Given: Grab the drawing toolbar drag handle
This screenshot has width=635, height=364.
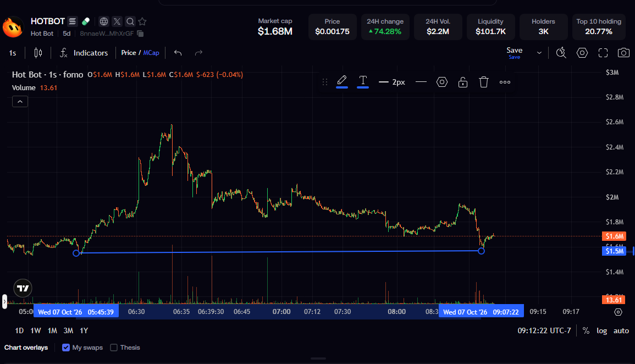Looking at the screenshot, I should click(x=325, y=82).
